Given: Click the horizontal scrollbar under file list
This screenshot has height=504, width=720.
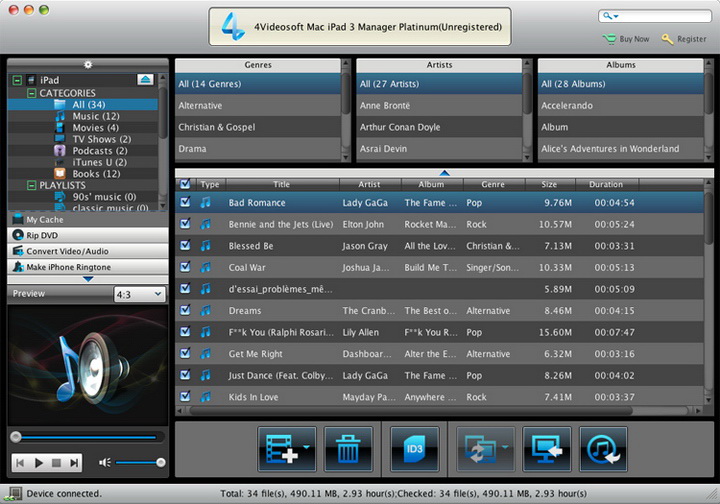Looking at the screenshot, I should pyautogui.click(x=411, y=410).
